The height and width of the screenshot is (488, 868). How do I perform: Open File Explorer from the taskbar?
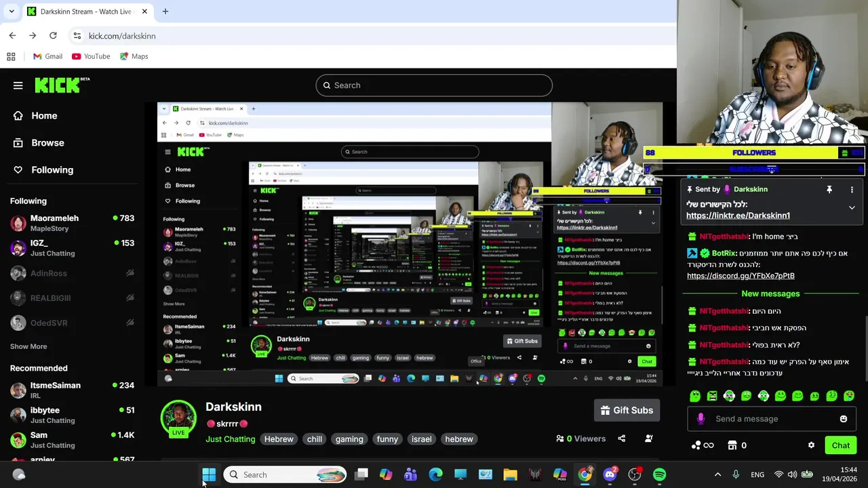[x=510, y=474]
